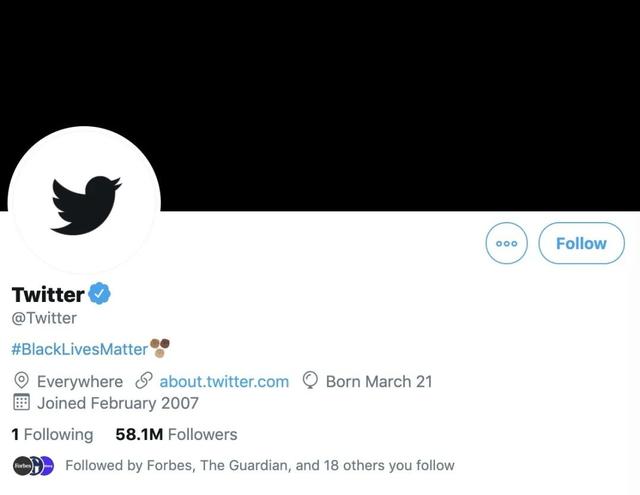Click the blue verified badge
The image size is (640, 495).
(x=100, y=294)
